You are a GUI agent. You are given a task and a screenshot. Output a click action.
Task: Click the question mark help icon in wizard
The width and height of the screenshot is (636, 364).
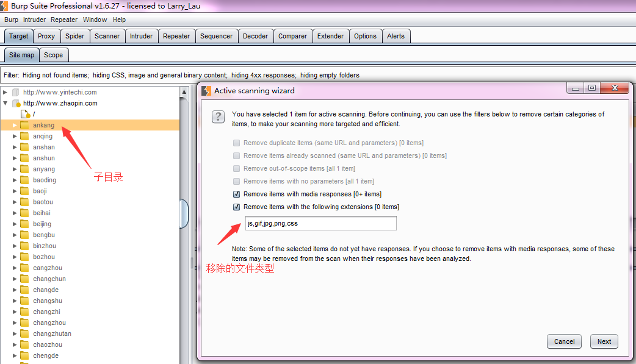tap(218, 117)
